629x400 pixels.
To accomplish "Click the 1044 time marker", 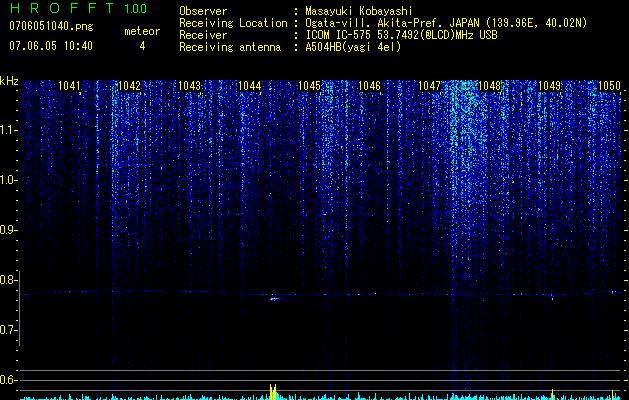I will pyautogui.click(x=250, y=85).
